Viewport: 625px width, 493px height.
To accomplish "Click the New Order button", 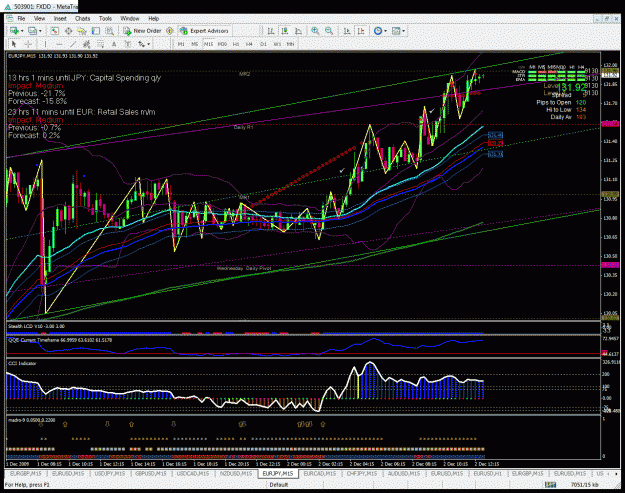I will pos(142,31).
